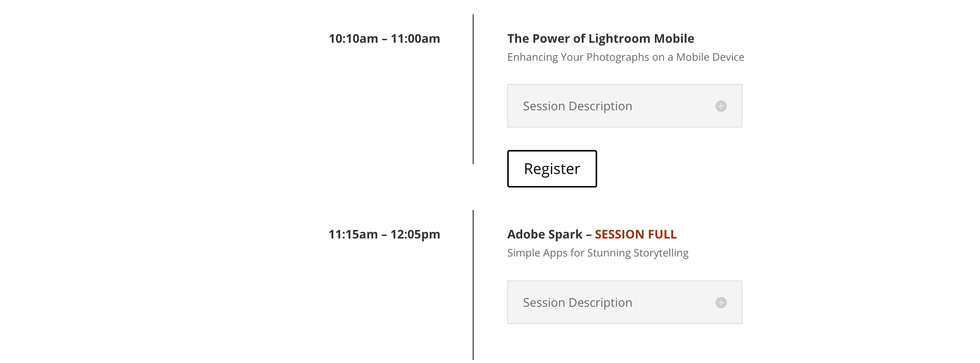This screenshot has height=363, width=980.
Task: Click the plus icon in Adobe Spark Session Description
Action: click(x=721, y=302)
